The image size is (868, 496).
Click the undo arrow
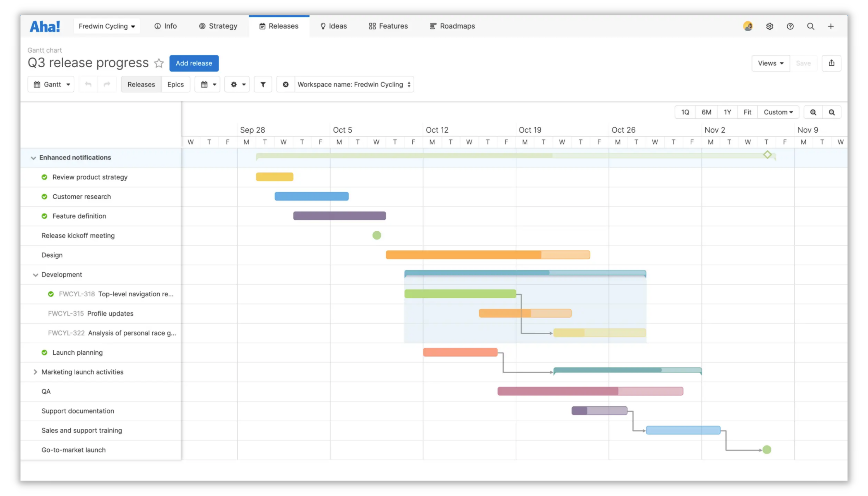click(88, 84)
